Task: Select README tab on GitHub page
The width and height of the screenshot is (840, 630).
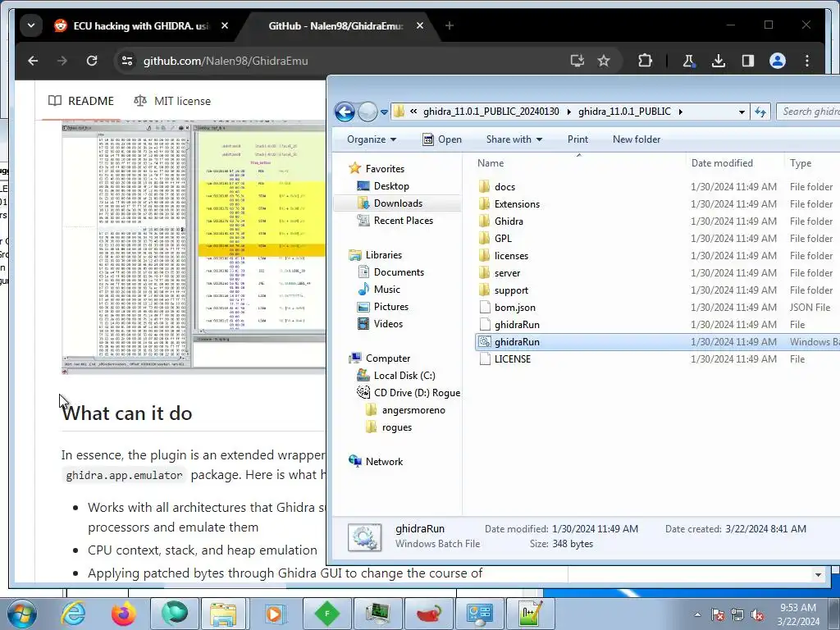Action: click(81, 101)
